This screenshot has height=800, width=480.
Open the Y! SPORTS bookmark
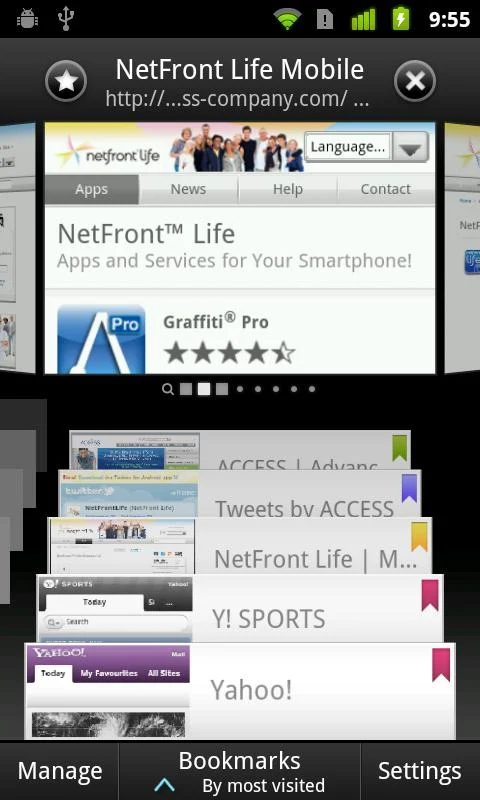(240, 608)
